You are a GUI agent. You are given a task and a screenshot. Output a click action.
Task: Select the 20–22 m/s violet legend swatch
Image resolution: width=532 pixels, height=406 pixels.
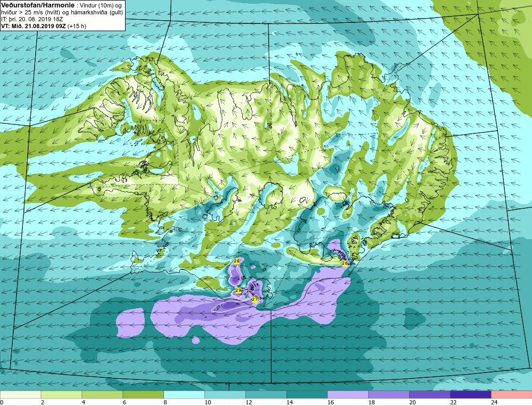(429, 395)
